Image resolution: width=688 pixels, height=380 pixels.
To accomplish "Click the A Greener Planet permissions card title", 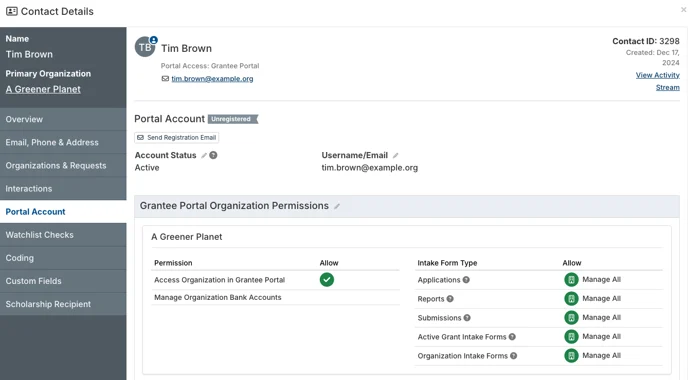I will pos(186,237).
